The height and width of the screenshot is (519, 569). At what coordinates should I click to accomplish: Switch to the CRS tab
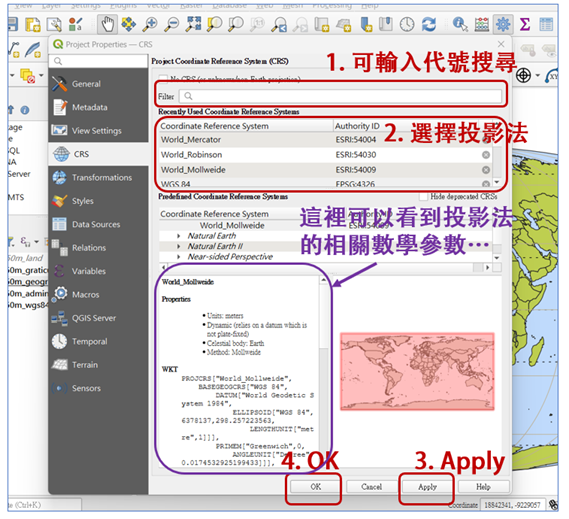98,154
